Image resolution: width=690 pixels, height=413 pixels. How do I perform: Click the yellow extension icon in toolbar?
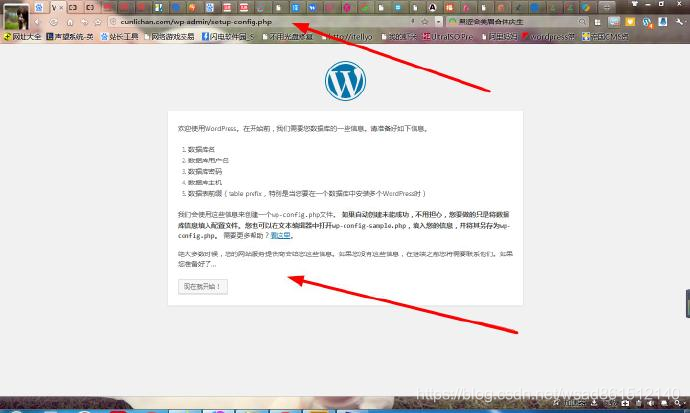click(x=630, y=22)
